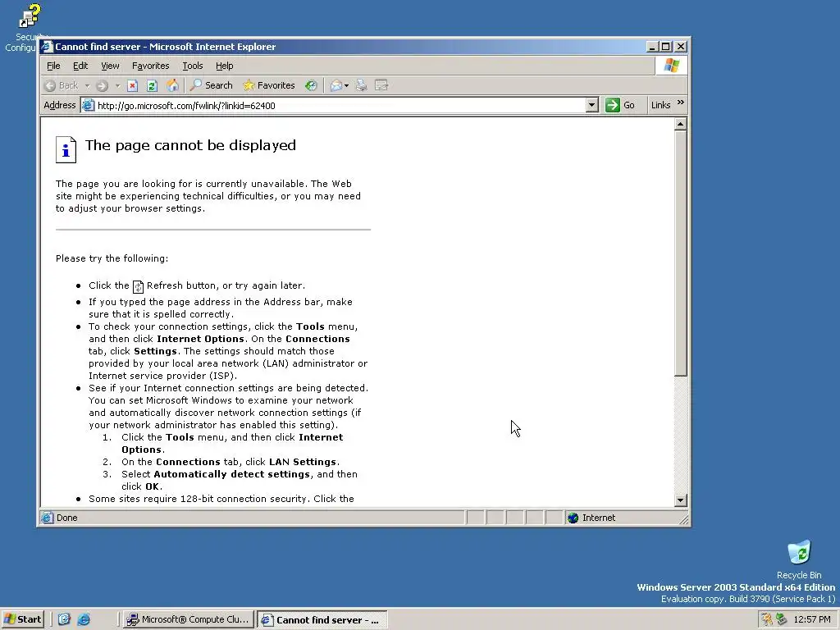Click the Internet Explorer title bar icon
This screenshot has width=840, height=630.
(x=47, y=47)
